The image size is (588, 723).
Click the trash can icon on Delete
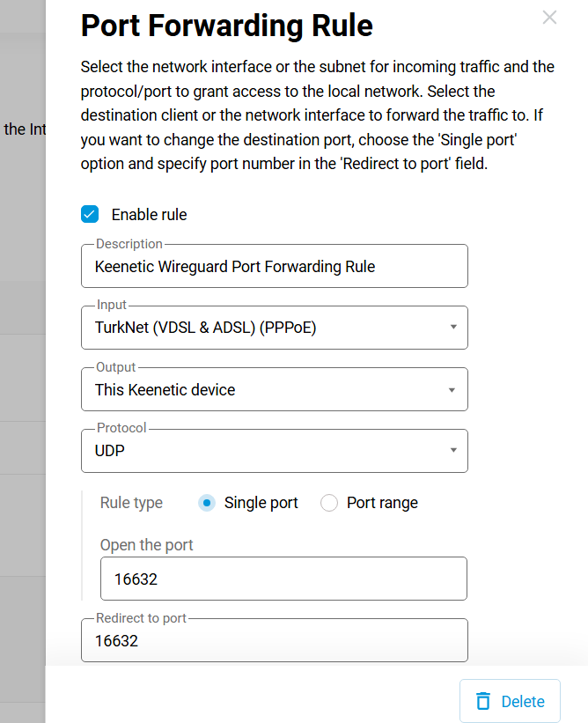(x=483, y=701)
